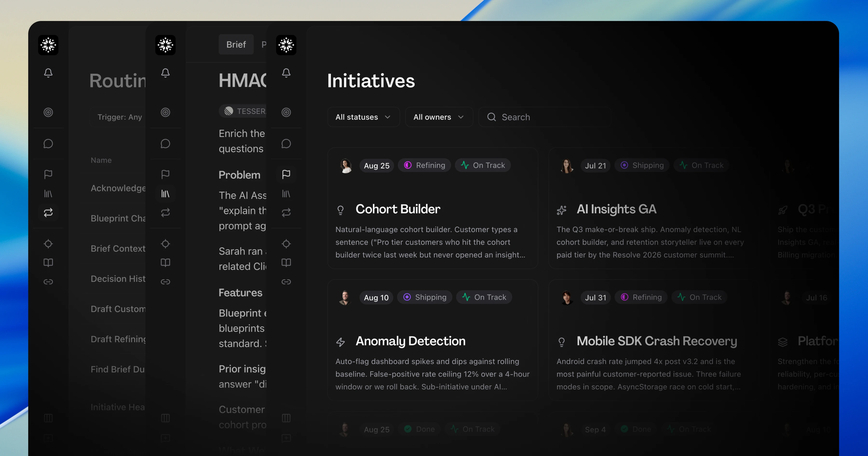Image resolution: width=868 pixels, height=456 pixels.
Task: Click owner avatar on Cohort Builder card
Action: (346, 166)
